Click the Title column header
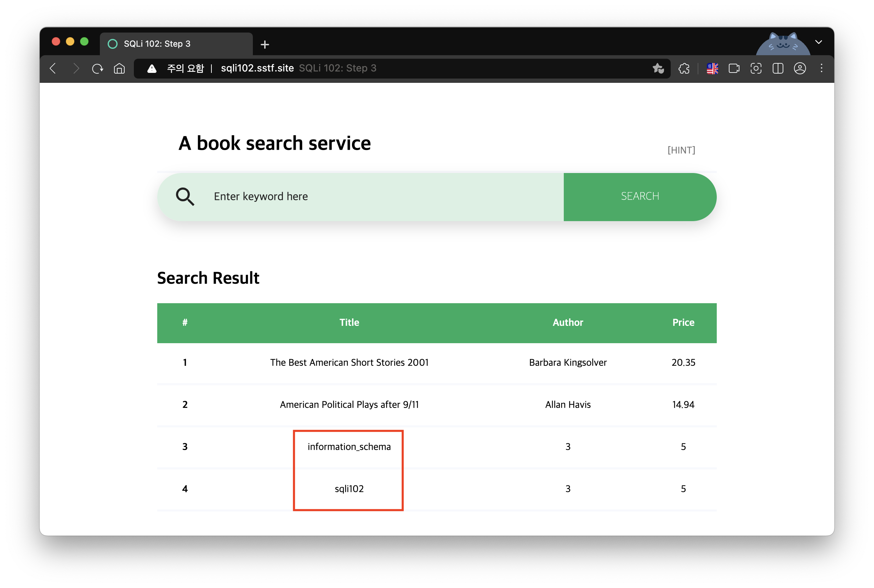The width and height of the screenshot is (874, 588). [x=349, y=323]
